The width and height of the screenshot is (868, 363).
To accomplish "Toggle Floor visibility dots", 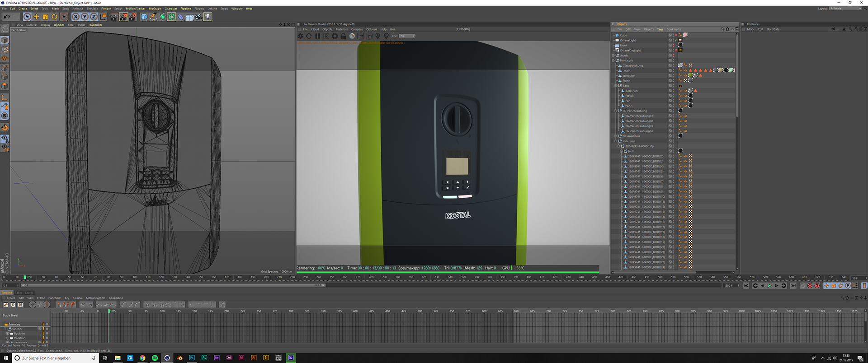I will click(x=674, y=45).
